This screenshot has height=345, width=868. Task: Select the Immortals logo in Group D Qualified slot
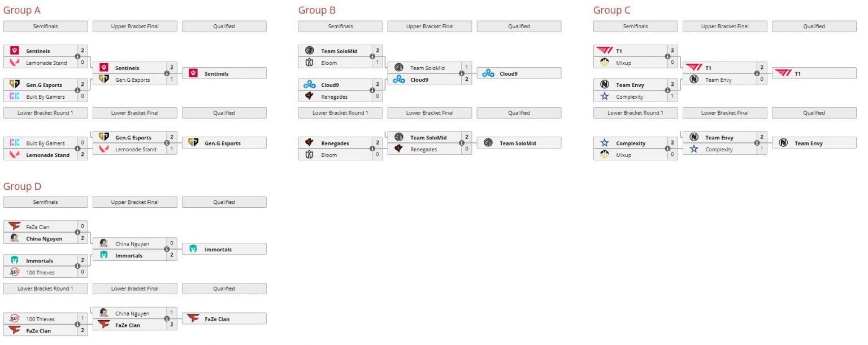193,249
